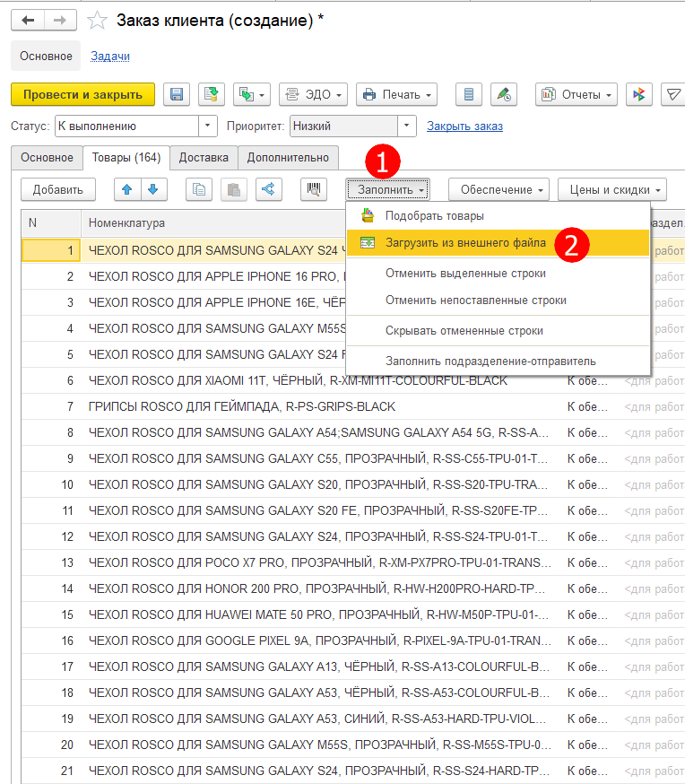Open the Отчеты dropdown
The height and width of the screenshot is (784, 685).
click(x=577, y=94)
